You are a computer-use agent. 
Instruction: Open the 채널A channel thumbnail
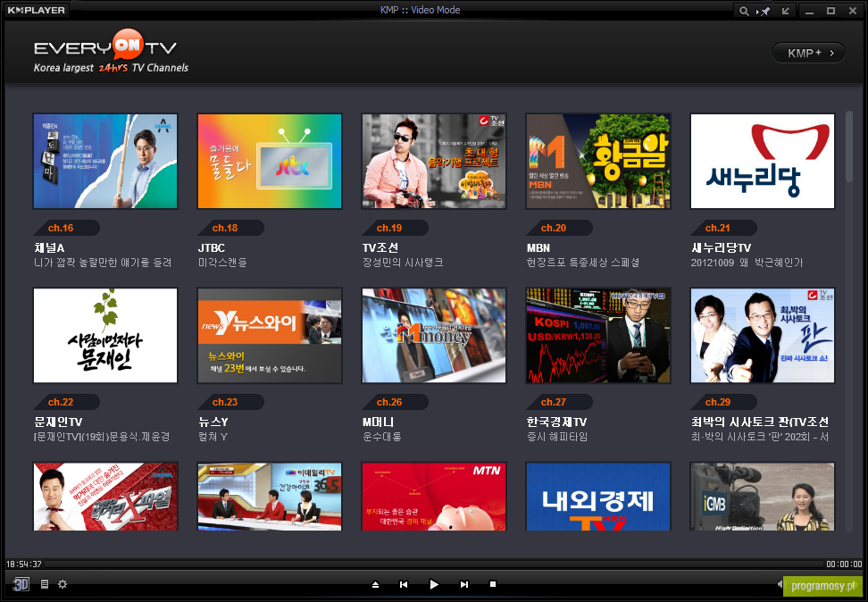[x=105, y=161]
